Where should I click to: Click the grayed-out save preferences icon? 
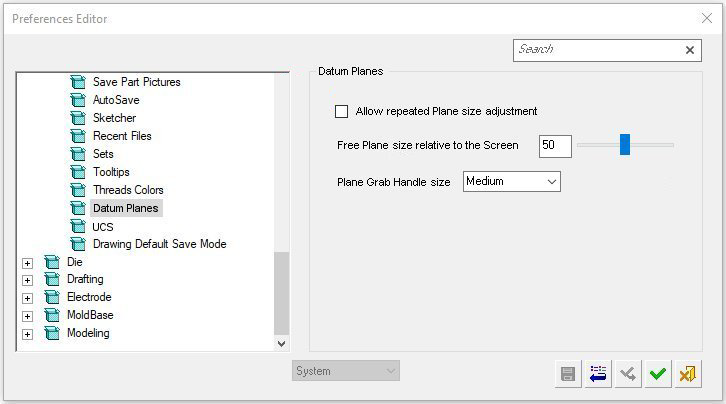[568, 374]
